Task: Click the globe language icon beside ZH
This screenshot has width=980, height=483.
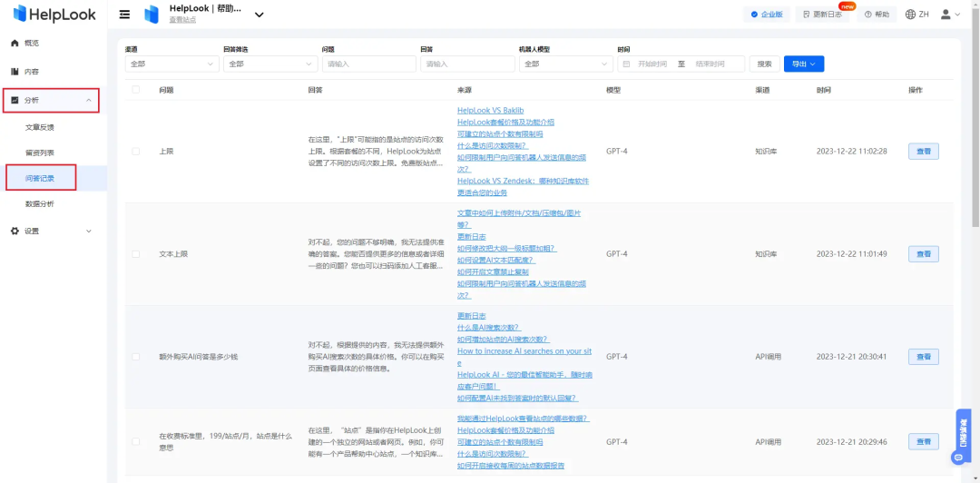Action: pos(911,15)
